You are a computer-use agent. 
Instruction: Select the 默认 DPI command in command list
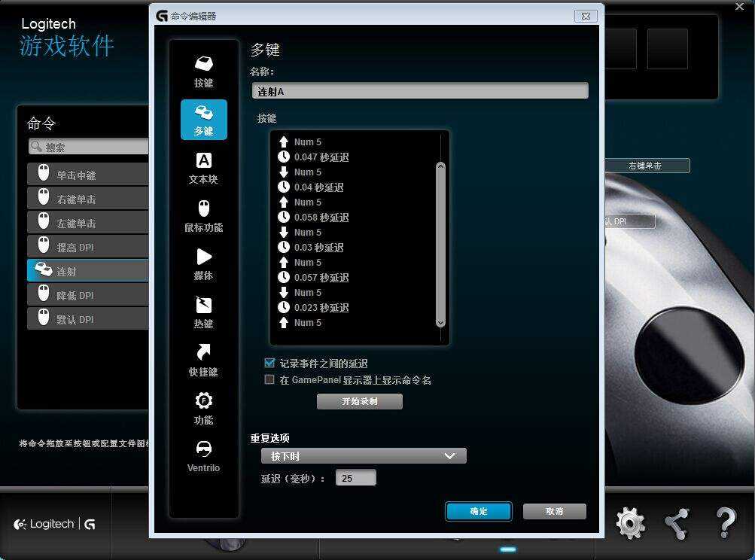click(x=87, y=318)
